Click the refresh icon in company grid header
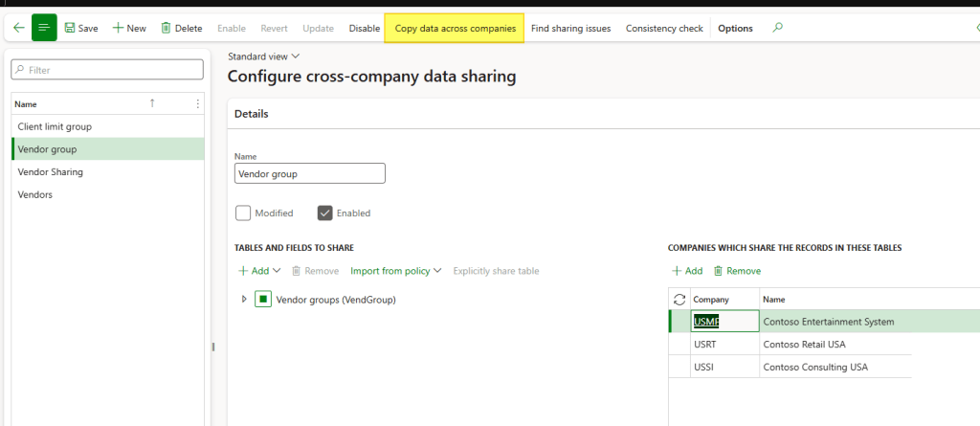Viewport: 980px width, 426px height. coord(679,300)
